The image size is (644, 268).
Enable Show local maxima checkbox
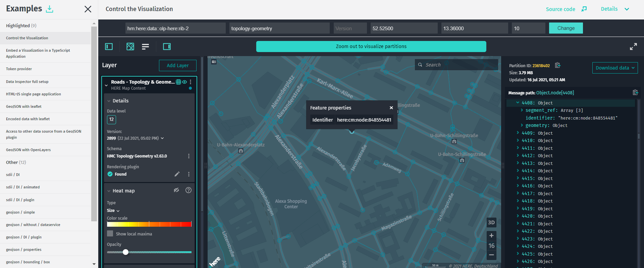click(x=110, y=233)
